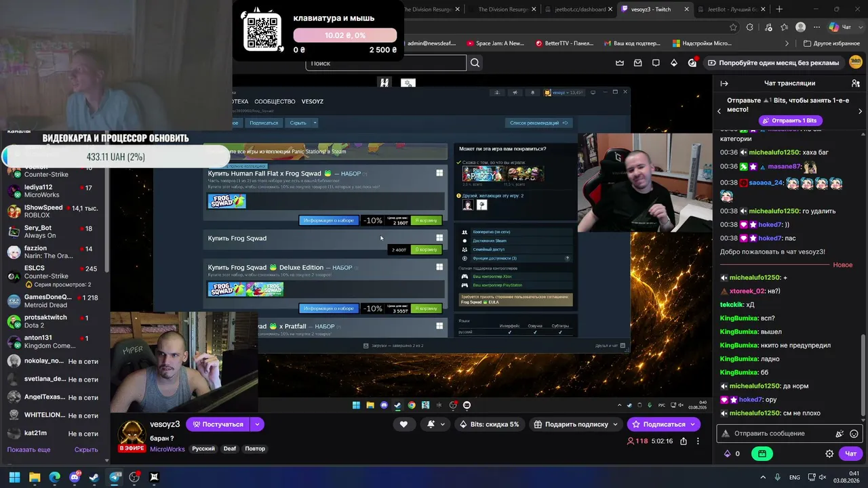868x488 pixels.
Task: Open browser extensions puzzle icon
Action: coord(749,27)
